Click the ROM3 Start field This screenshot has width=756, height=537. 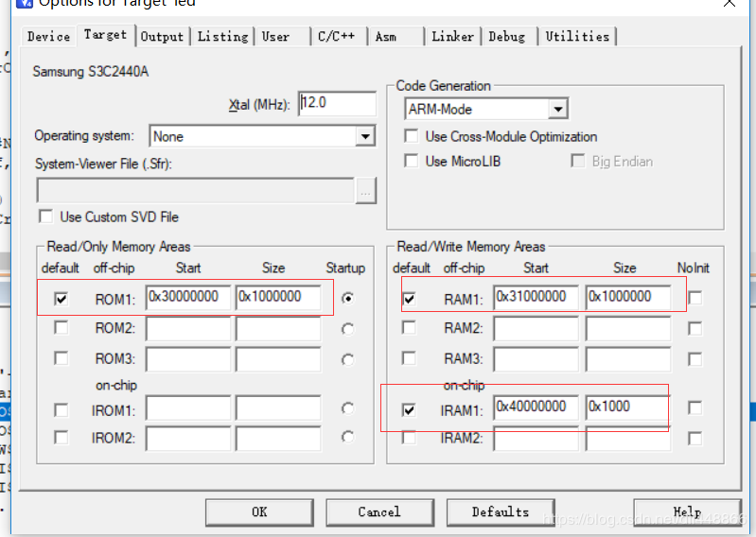pyautogui.click(x=188, y=359)
